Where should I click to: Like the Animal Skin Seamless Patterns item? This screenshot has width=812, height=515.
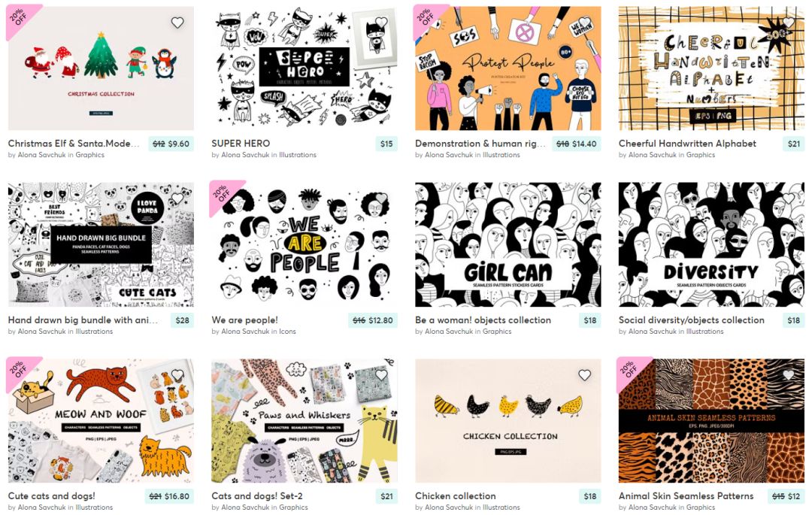[x=788, y=374]
